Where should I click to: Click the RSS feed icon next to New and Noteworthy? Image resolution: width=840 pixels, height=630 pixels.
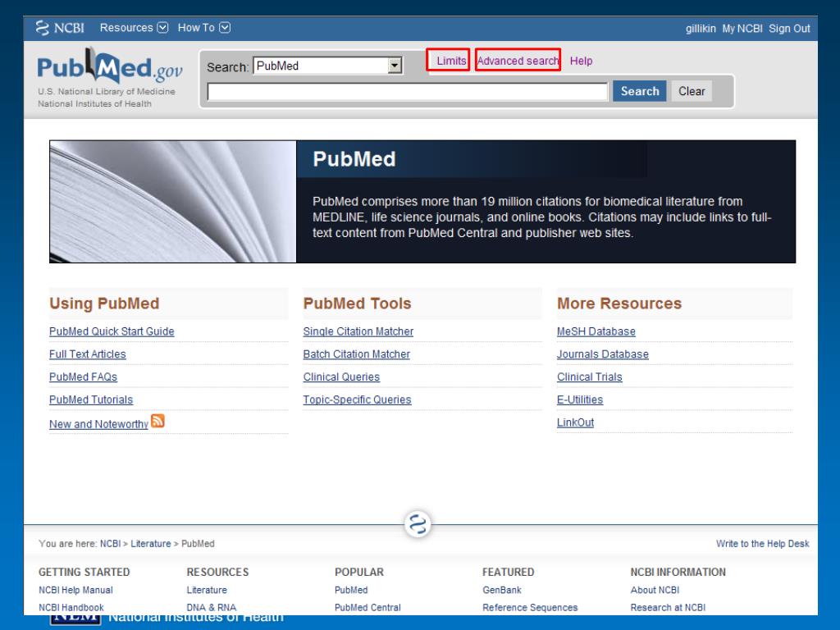[157, 421]
